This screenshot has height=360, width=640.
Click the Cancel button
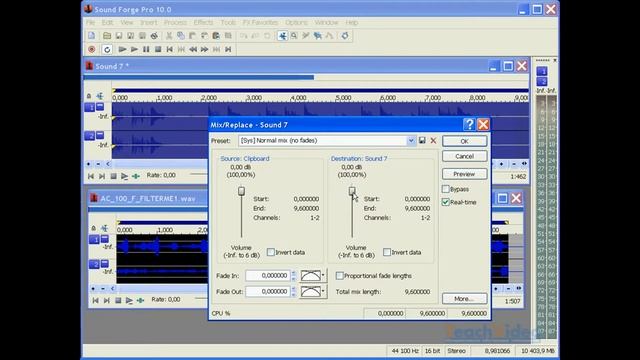click(464, 156)
